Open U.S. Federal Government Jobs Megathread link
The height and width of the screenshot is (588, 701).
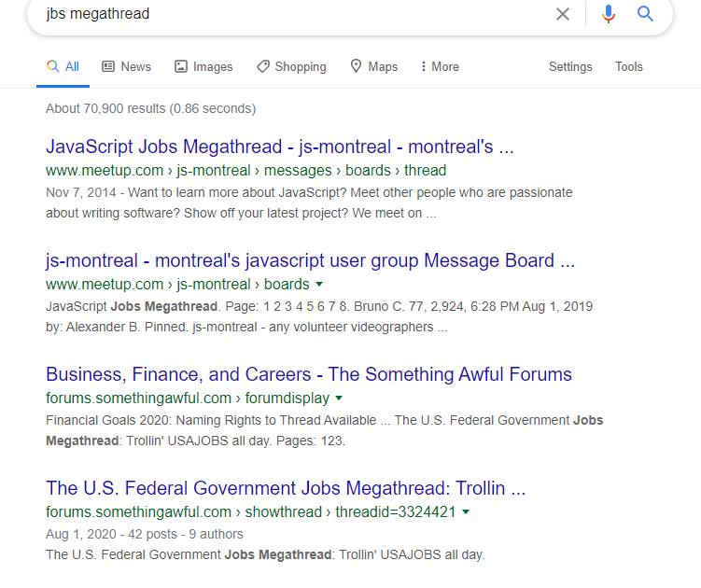[x=286, y=488]
